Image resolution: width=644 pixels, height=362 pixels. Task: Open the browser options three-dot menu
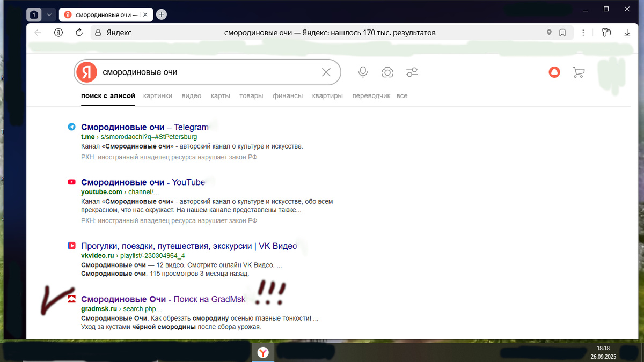tap(583, 33)
